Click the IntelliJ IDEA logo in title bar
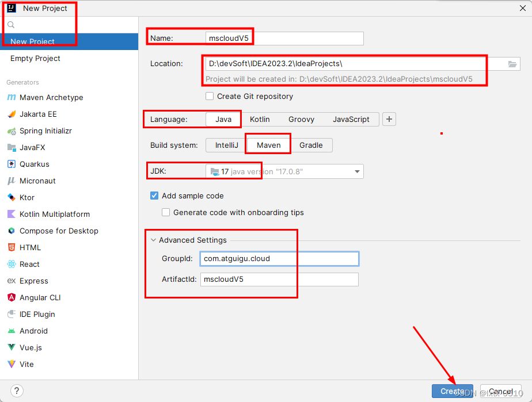 point(12,8)
